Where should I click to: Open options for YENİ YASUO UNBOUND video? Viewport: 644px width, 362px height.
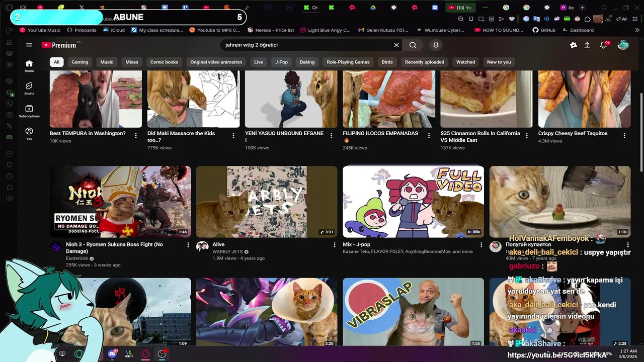(331, 136)
